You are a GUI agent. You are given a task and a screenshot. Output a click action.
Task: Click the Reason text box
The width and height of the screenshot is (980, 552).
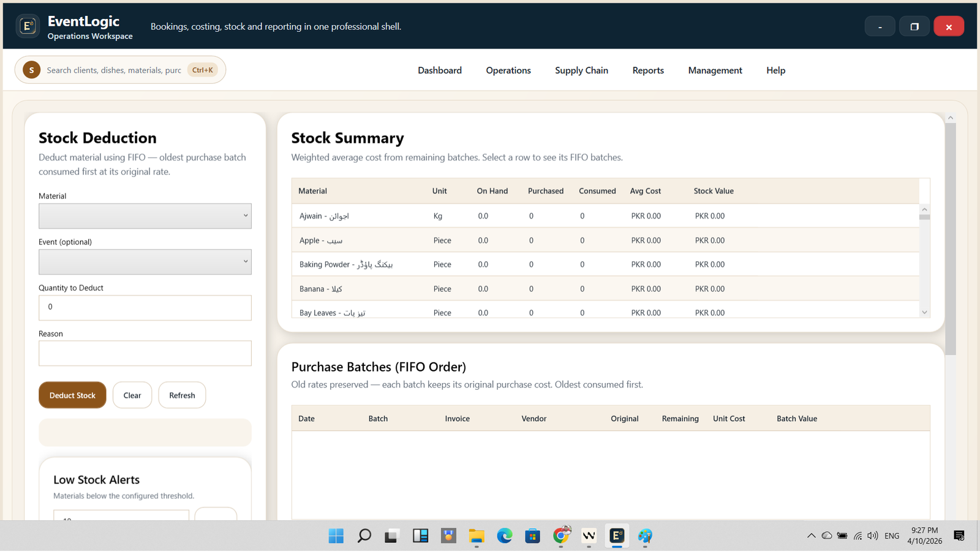145,353
